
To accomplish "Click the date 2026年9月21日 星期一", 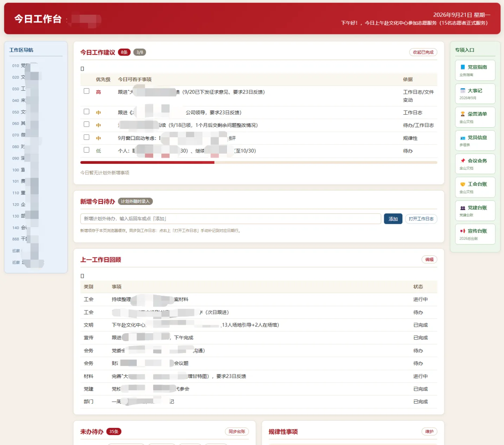I will pyautogui.click(x=461, y=15).
